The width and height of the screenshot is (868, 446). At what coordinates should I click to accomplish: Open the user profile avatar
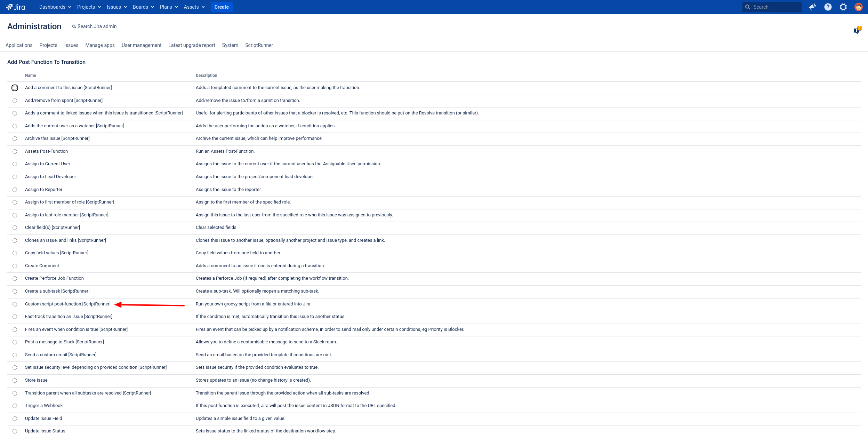[859, 7]
